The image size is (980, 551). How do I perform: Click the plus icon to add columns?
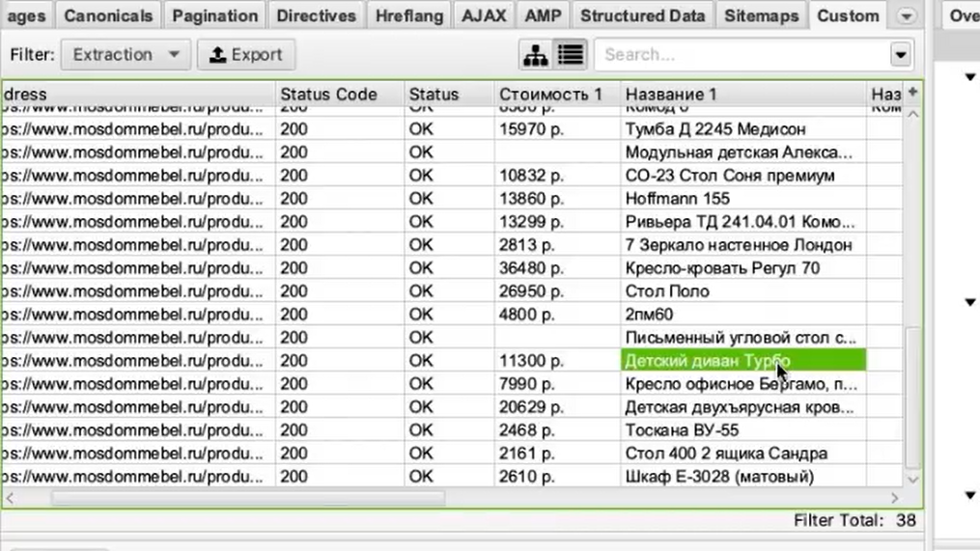click(x=912, y=93)
